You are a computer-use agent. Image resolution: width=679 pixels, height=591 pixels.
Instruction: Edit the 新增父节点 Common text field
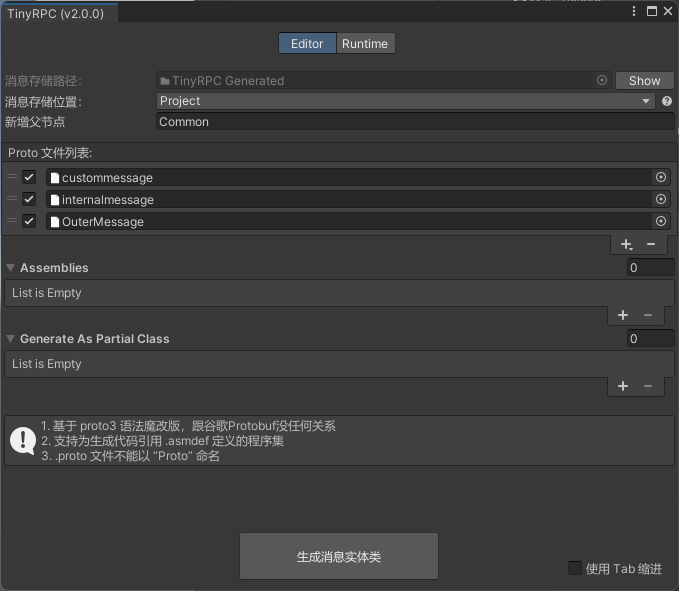click(x=415, y=122)
